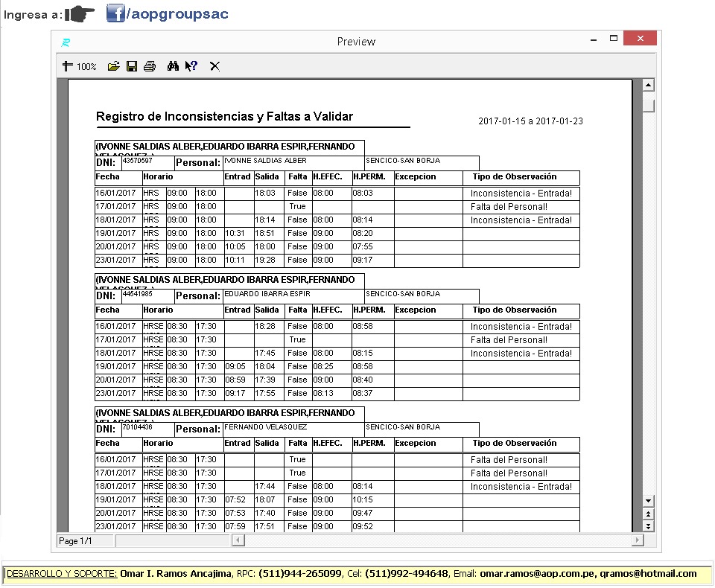
Task: Click the Facebook logo icon
Action: click(x=115, y=13)
